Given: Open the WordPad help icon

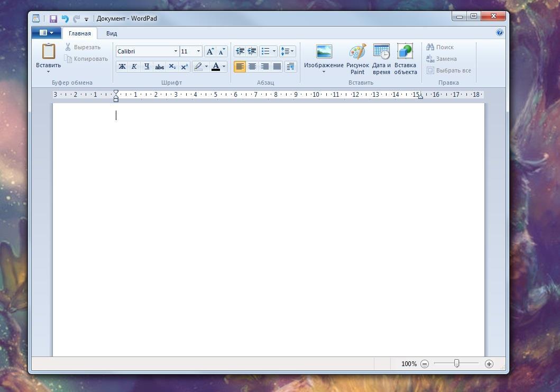Looking at the screenshot, I should point(500,33).
